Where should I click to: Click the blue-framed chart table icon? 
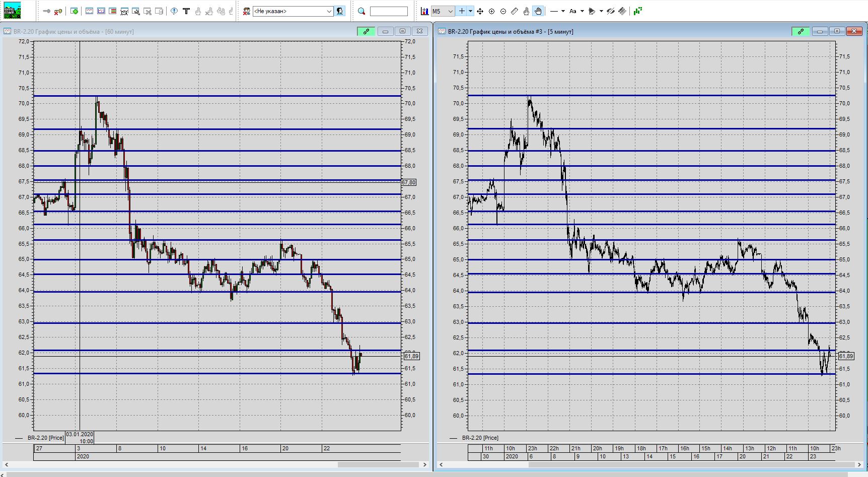101,11
